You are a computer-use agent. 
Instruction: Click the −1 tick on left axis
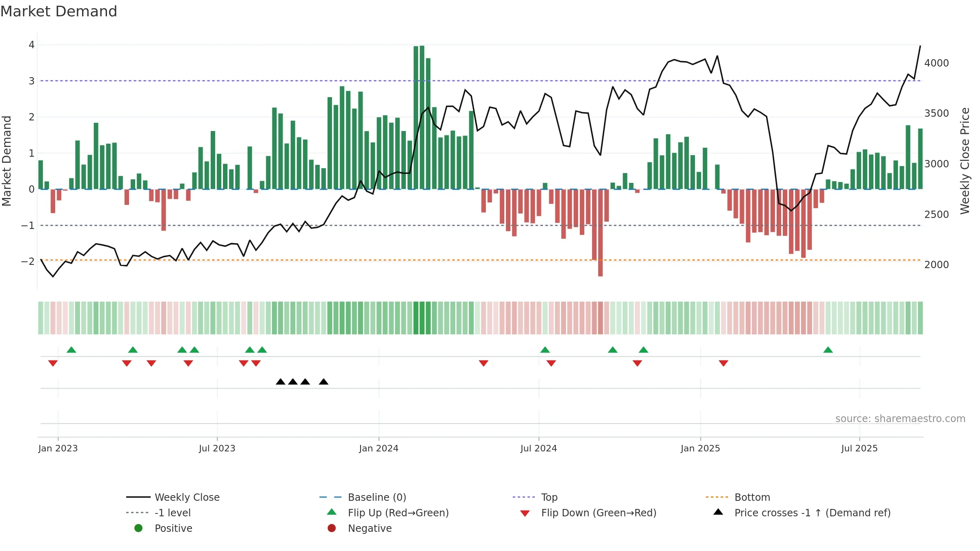pos(28,225)
